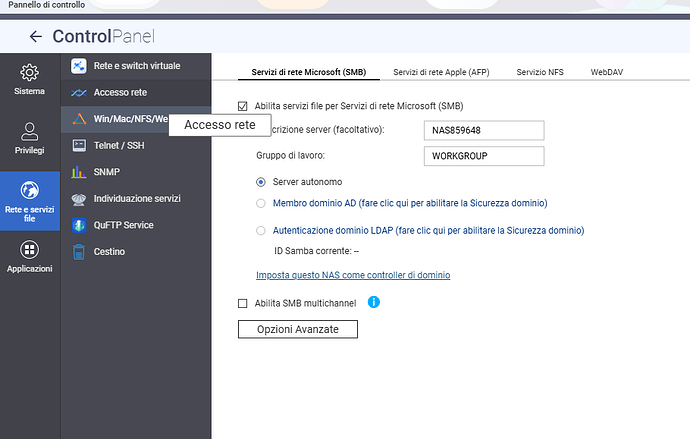The width and height of the screenshot is (690, 439).
Task: Click the back arrow beside ControlPanel
Action: click(36, 36)
